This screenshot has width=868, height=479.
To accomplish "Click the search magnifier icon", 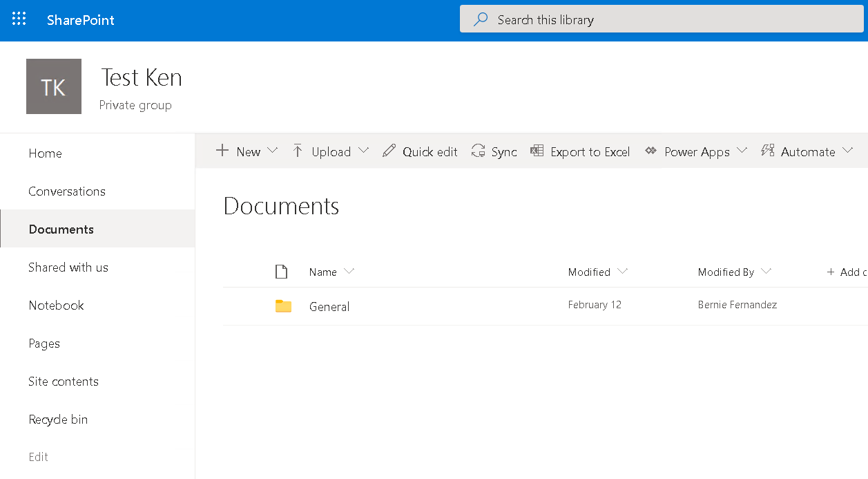I will (481, 19).
